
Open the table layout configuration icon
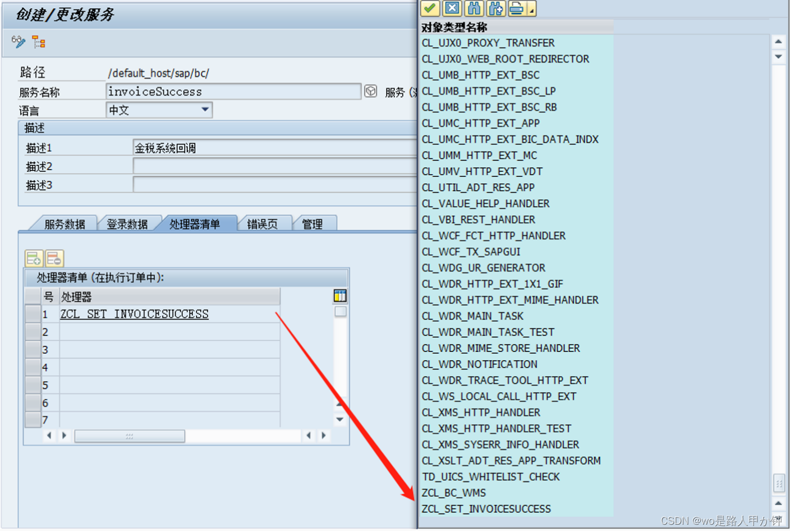click(x=339, y=295)
